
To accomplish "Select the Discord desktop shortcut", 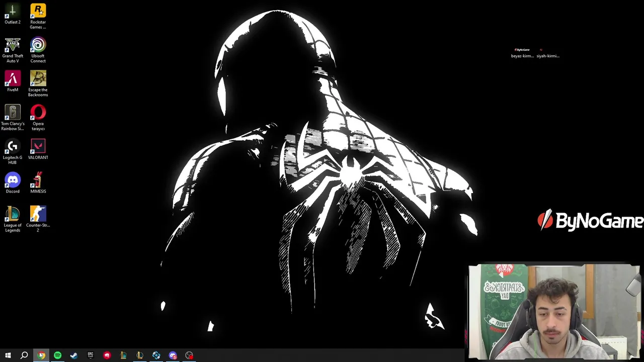I will [13, 183].
